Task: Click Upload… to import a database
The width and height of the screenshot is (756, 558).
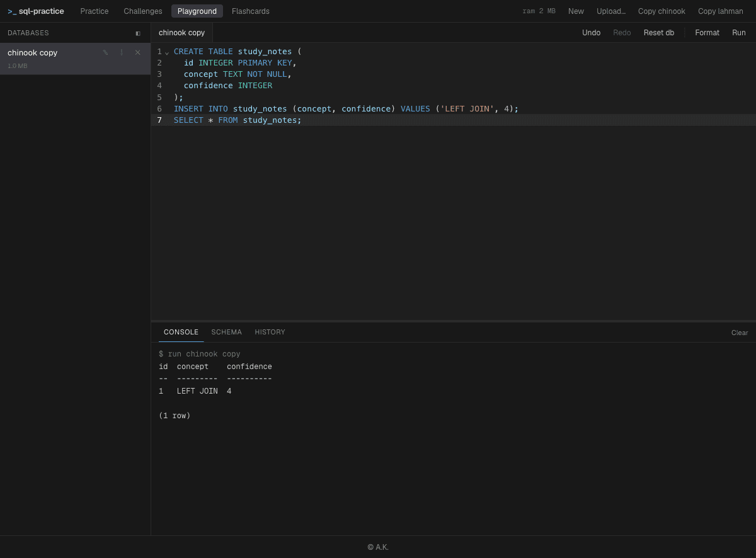Action: tap(611, 11)
